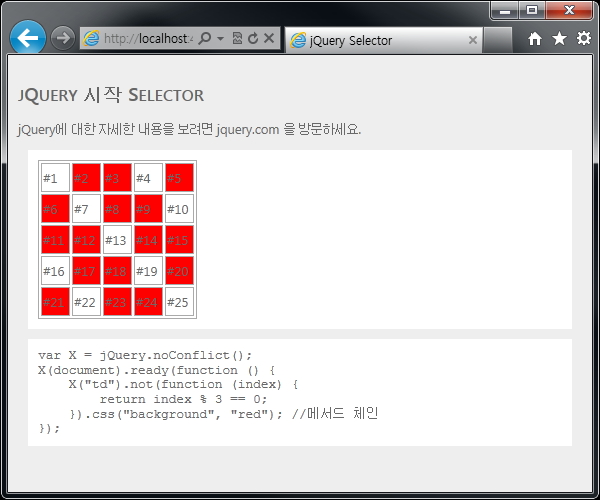This screenshot has width=600, height=500.
Task: Click the search magnifier in address bar
Action: point(205,38)
